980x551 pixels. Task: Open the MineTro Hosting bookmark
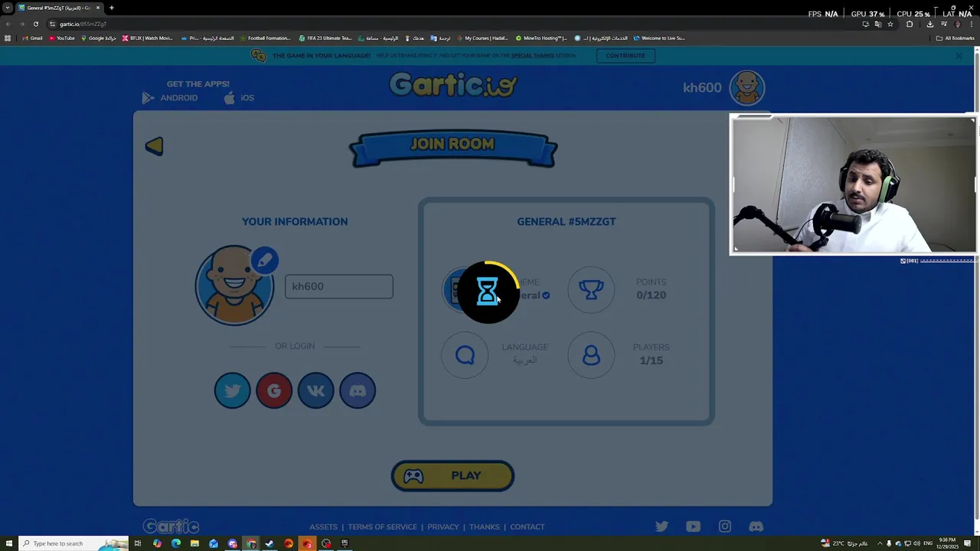[541, 38]
